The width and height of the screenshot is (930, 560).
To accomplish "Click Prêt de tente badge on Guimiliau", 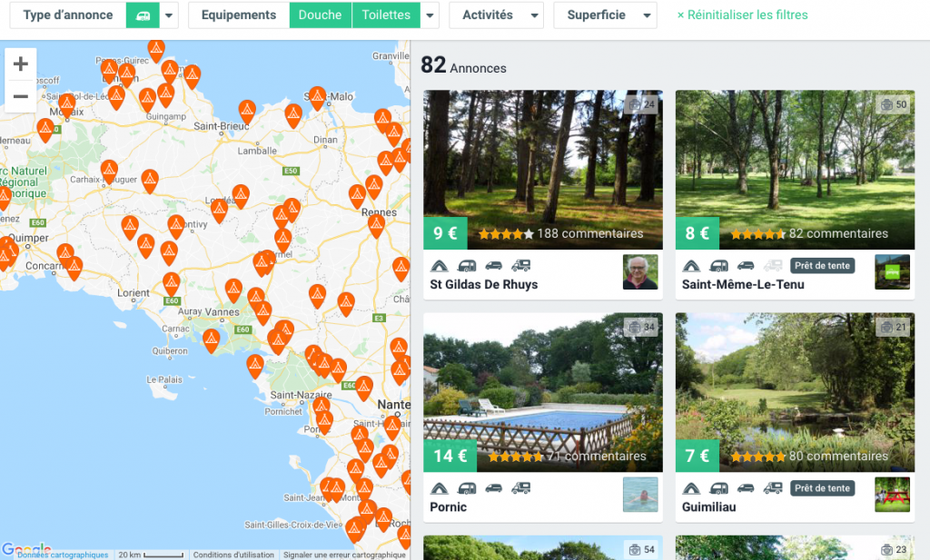I will (823, 488).
